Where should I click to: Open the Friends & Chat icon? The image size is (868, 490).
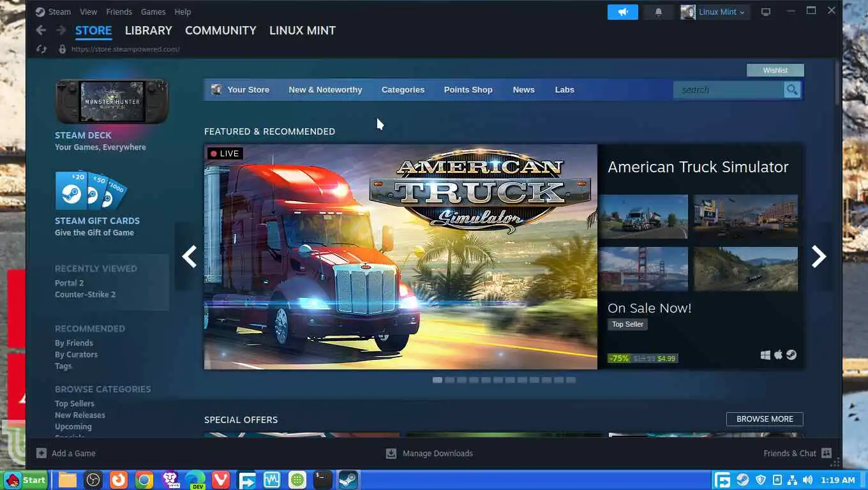[827, 453]
